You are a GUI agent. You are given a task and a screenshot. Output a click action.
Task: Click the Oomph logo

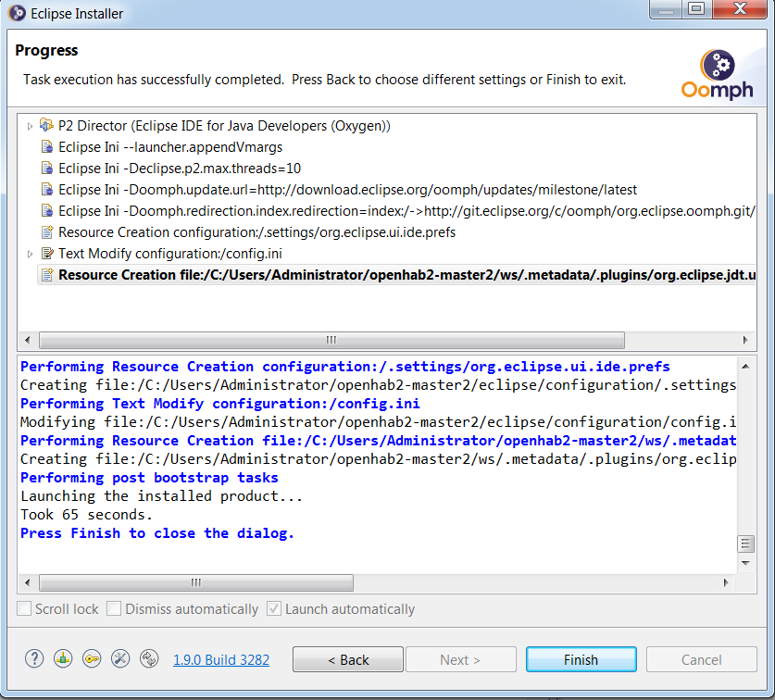click(718, 74)
